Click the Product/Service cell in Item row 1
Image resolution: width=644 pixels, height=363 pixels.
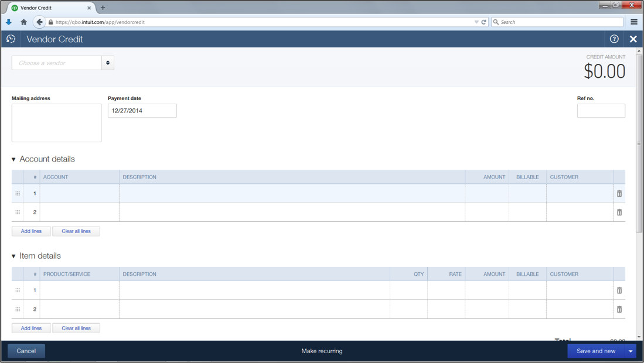coord(80,290)
